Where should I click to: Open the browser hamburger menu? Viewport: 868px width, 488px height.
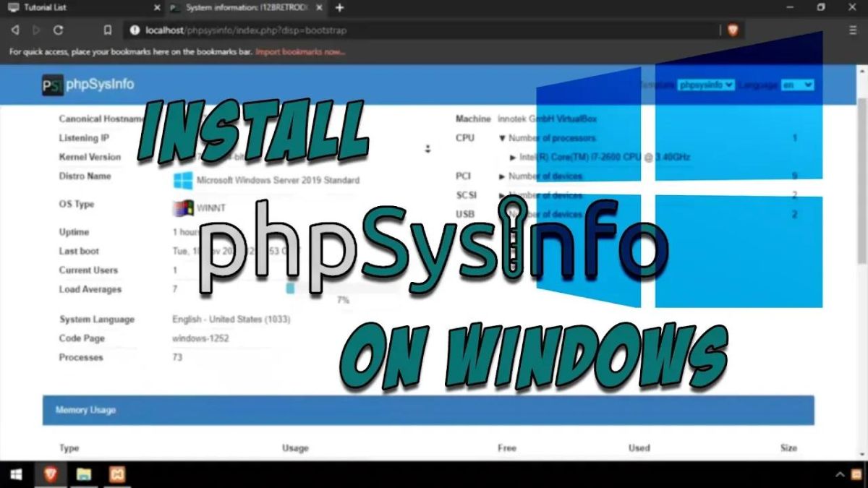[852, 30]
